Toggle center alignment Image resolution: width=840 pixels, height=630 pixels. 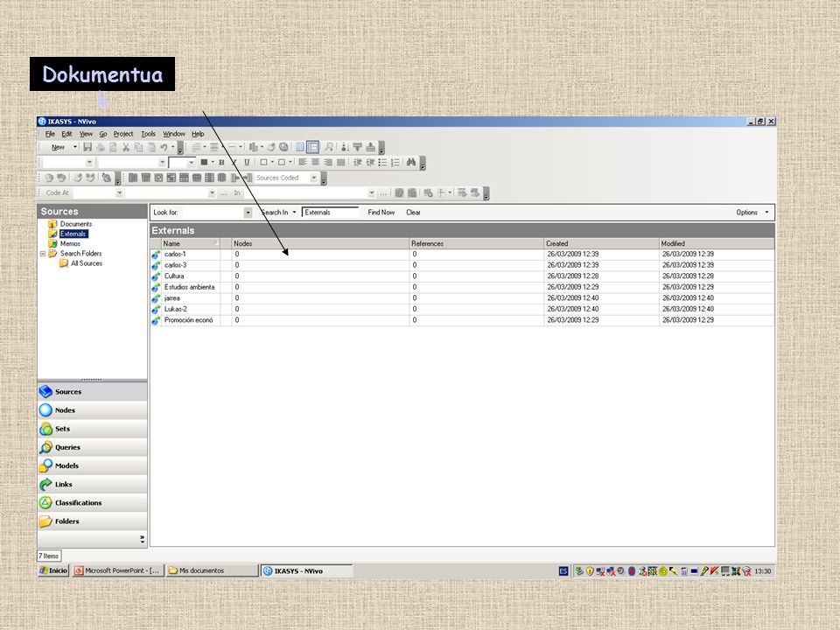[316, 163]
